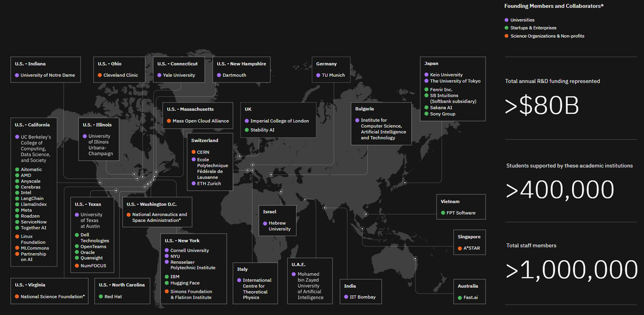Viewport: 644px width, 315px height.
Task: Click Stability AI under UK
Action: pyautogui.click(x=262, y=130)
